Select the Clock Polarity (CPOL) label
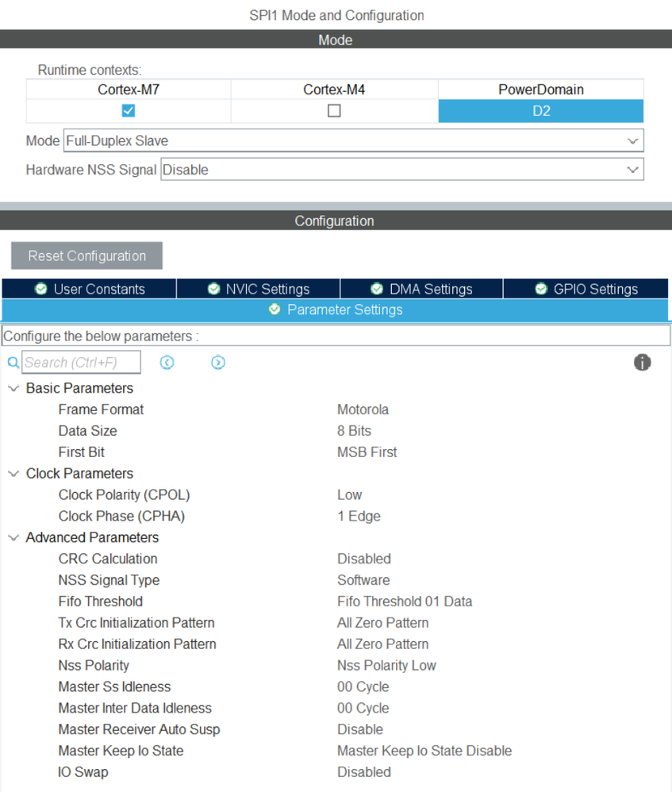This screenshot has height=792, width=672. [x=125, y=495]
